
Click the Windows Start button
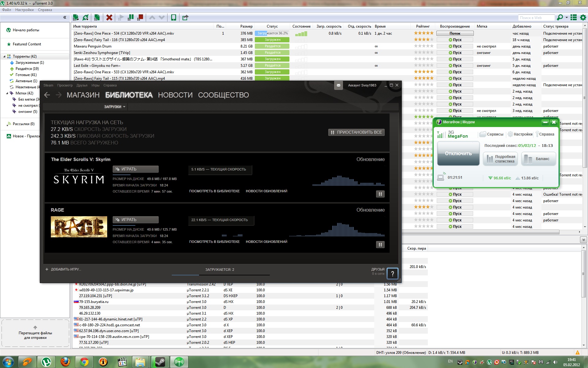[8, 362]
